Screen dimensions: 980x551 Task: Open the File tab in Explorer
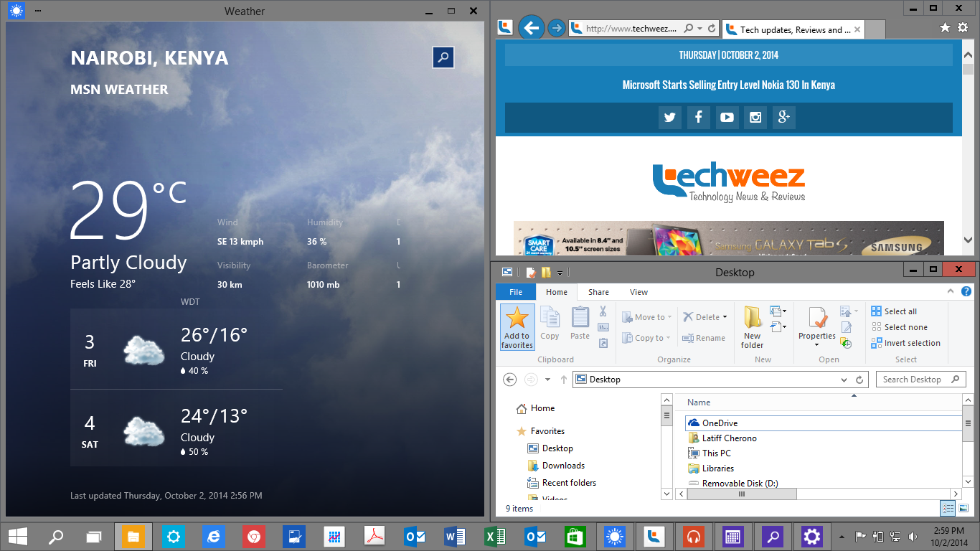point(515,292)
